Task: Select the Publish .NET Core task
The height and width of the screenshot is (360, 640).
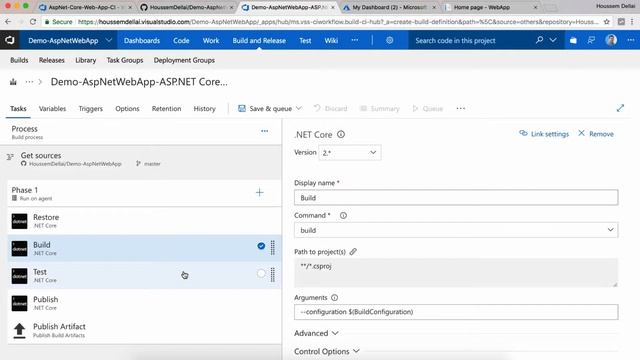Action: 144,303
